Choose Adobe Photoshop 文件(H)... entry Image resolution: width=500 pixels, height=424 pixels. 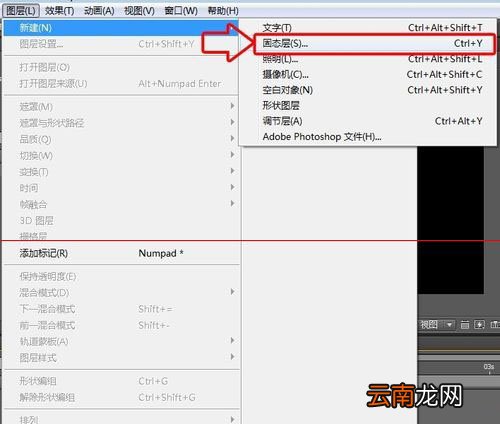point(368,137)
